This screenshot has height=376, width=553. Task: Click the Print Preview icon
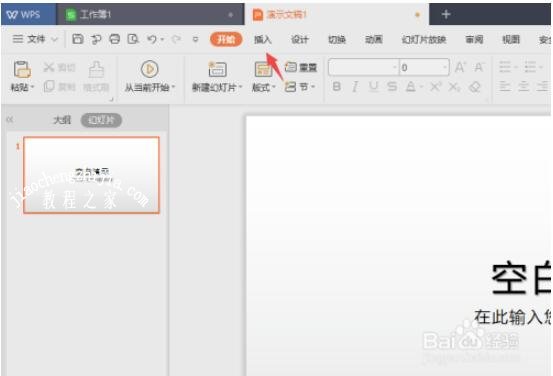(133, 39)
